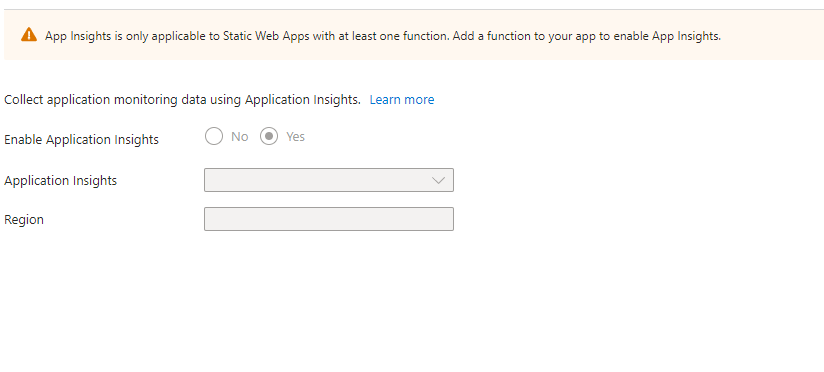824x372 pixels.
Task: Click the "No" option label text
Action: (240, 137)
